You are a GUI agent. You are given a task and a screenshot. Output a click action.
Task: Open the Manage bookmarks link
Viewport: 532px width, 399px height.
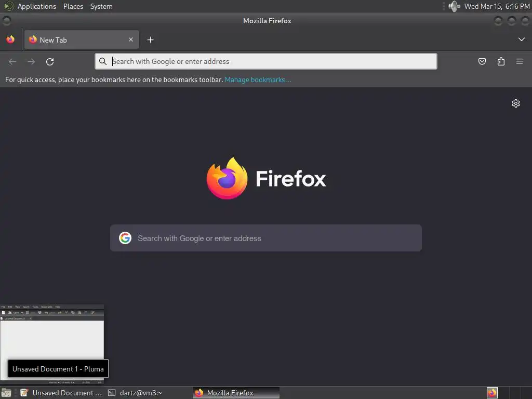point(258,79)
